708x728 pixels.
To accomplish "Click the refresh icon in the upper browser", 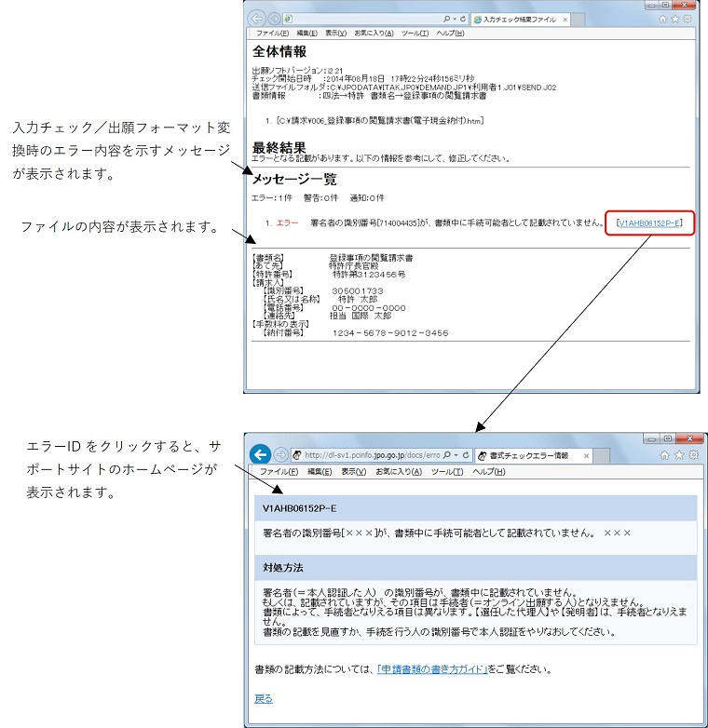I will pyautogui.click(x=461, y=19).
